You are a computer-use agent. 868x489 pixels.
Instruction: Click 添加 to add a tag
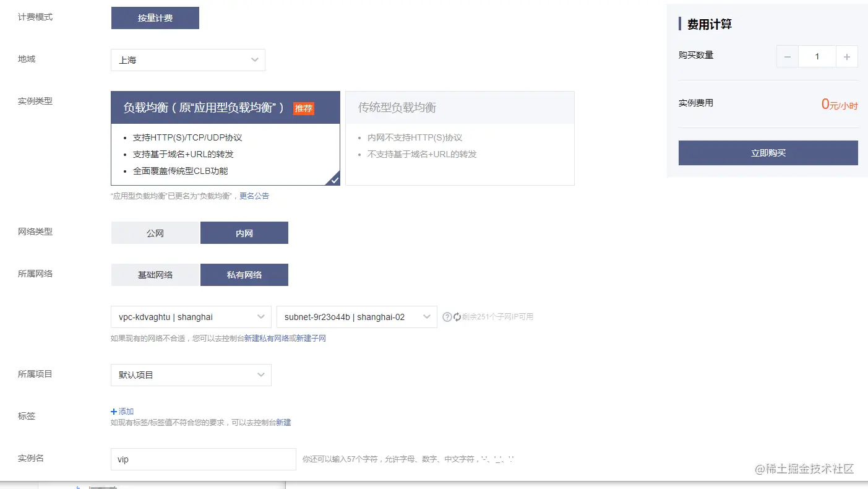pos(122,412)
